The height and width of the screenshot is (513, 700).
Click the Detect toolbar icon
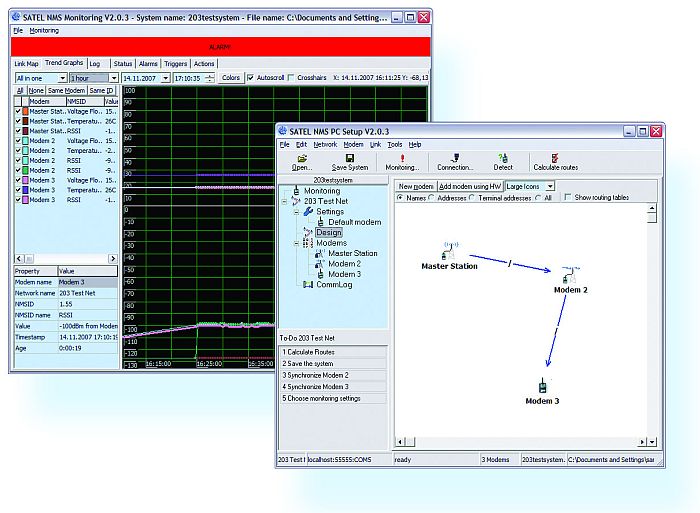pyautogui.click(x=503, y=159)
